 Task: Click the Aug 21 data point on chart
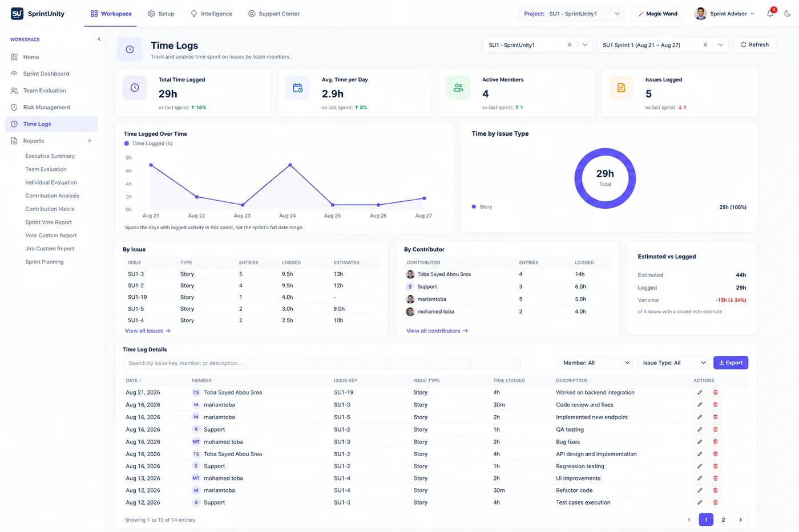coord(151,165)
